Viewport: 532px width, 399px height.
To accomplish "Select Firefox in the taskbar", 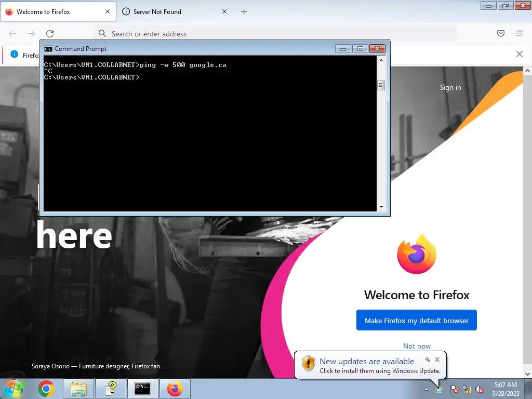I will click(x=175, y=389).
